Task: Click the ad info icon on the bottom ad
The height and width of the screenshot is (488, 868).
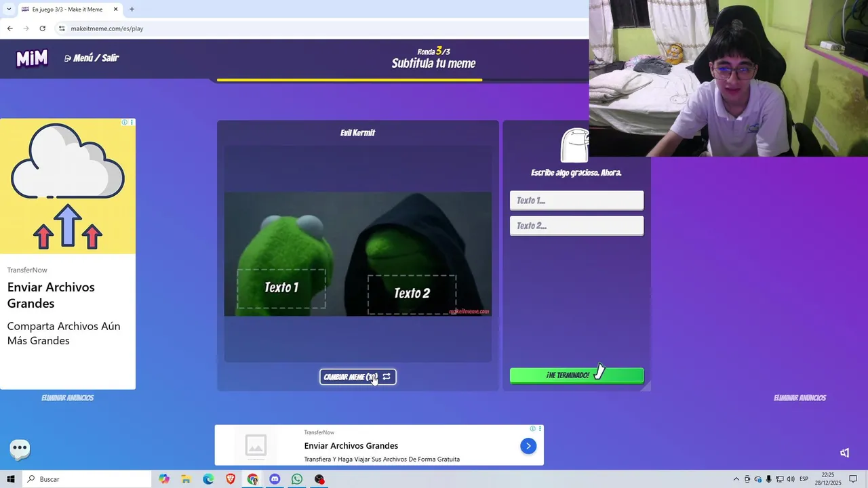Action: [533, 428]
